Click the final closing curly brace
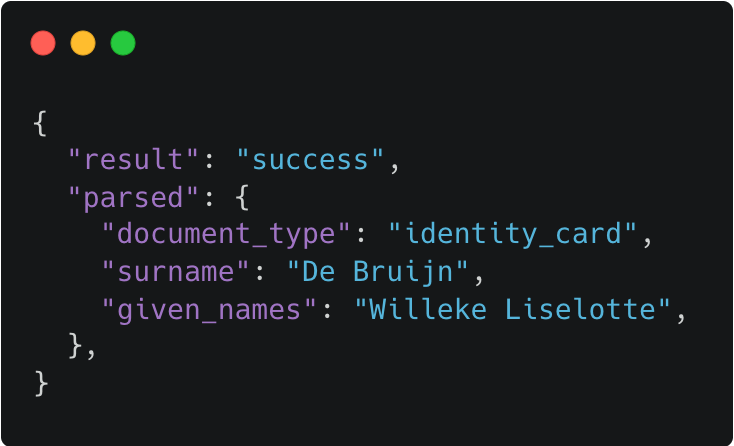The image size is (734, 446). 41,383
